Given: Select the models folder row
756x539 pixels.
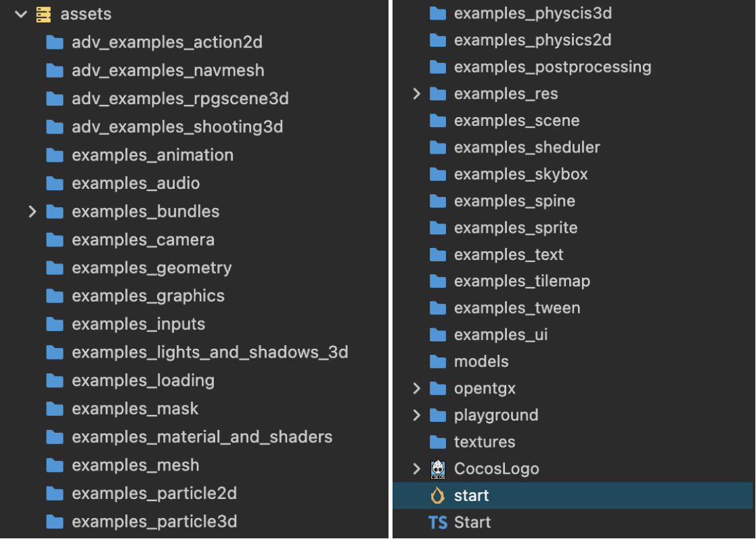Looking at the screenshot, I should point(574,362).
